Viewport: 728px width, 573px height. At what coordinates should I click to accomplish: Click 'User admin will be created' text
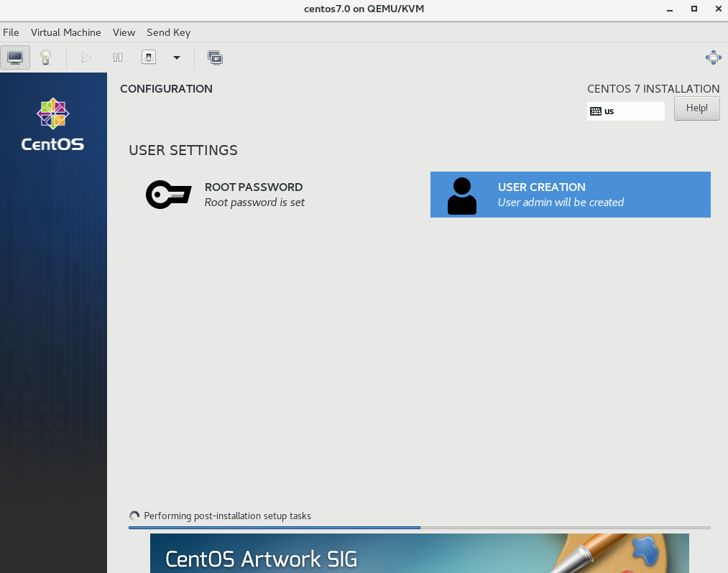tap(561, 202)
